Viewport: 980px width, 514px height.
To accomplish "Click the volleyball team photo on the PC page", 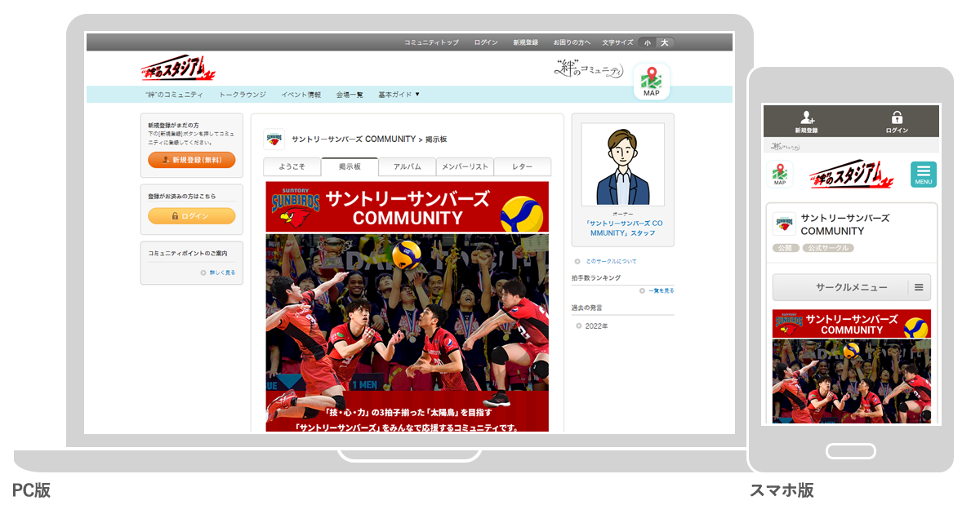I will (408, 313).
